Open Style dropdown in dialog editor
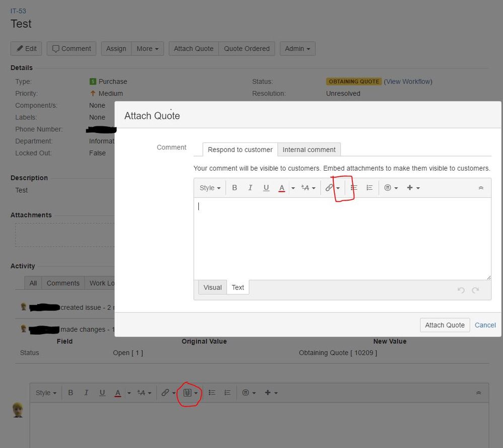Screen dimensions: 503x448 [x=210, y=188]
